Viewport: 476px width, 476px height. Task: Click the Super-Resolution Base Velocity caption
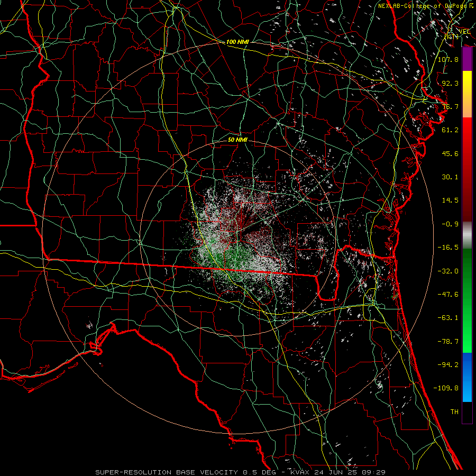241,472
